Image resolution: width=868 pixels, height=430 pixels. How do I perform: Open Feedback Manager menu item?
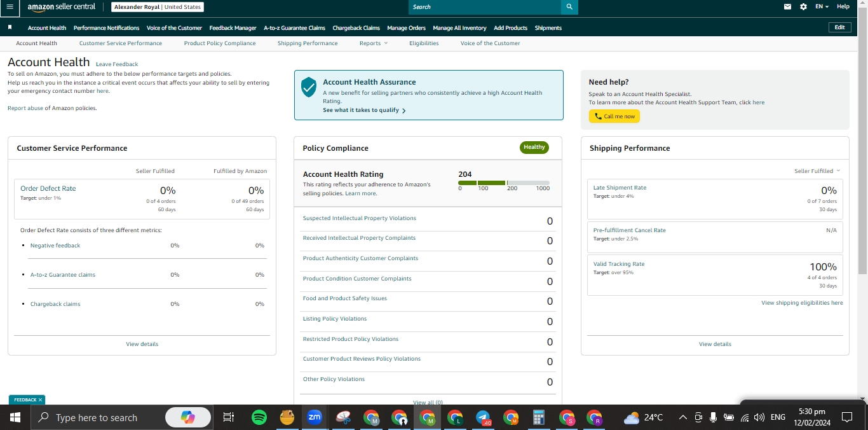coord(233,28)
